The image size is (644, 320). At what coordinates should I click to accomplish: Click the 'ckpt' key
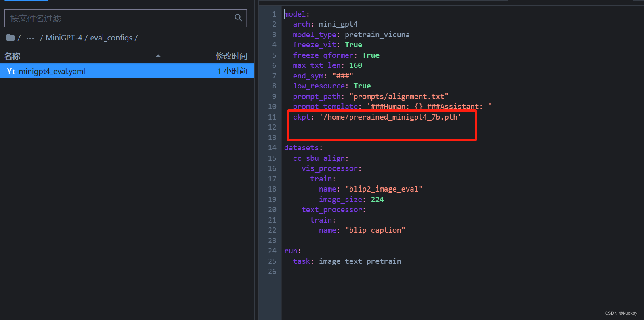pos(302,117)
